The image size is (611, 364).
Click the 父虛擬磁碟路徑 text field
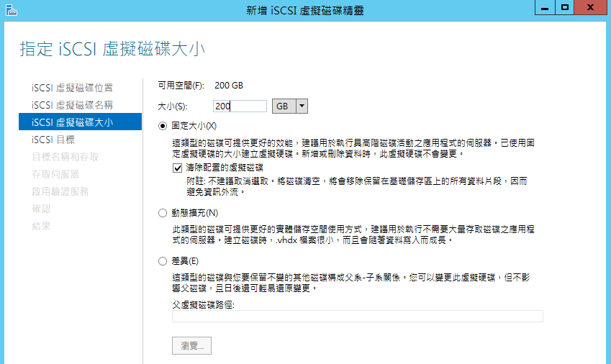[x=357, y=317]
